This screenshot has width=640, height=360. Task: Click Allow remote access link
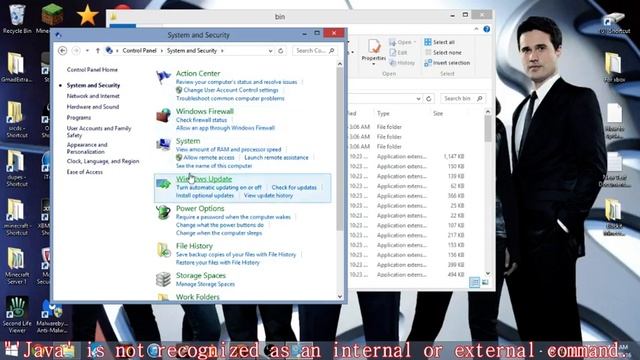209,158
